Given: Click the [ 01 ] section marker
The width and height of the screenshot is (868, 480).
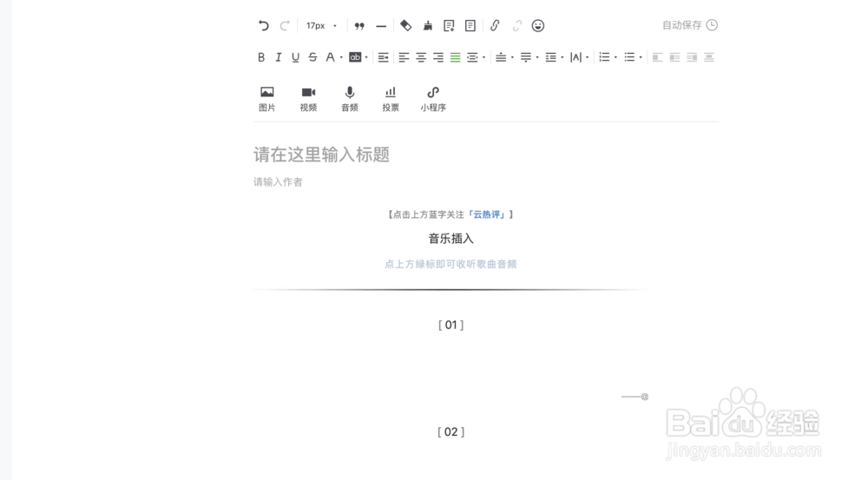Looking at the screenshot, I should (x=451, y=325).
